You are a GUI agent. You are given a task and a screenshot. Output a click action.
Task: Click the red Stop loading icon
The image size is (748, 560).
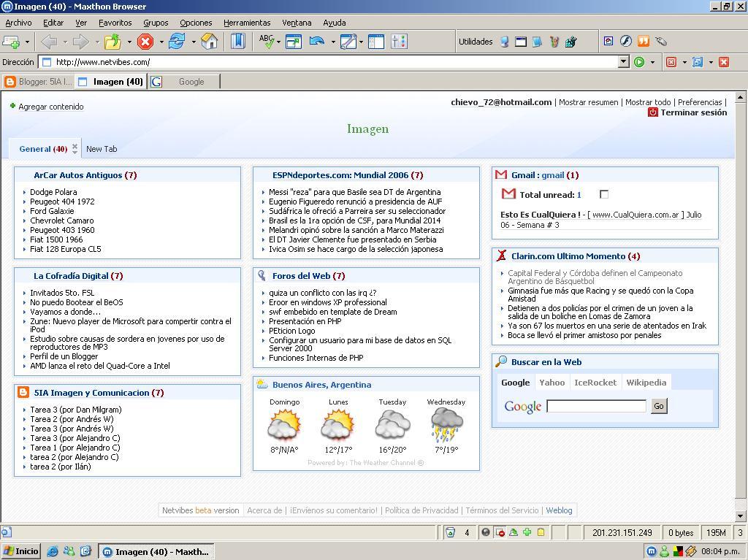pos(145,42)
